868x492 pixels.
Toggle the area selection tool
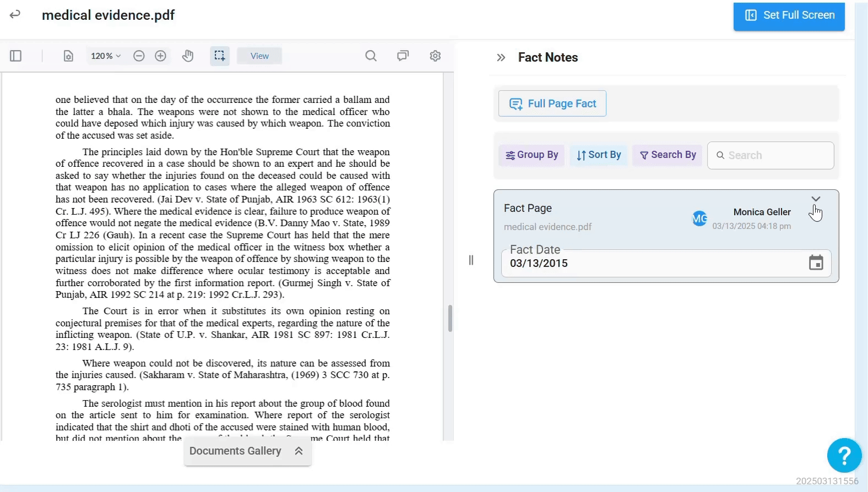(x=219, y=56)
